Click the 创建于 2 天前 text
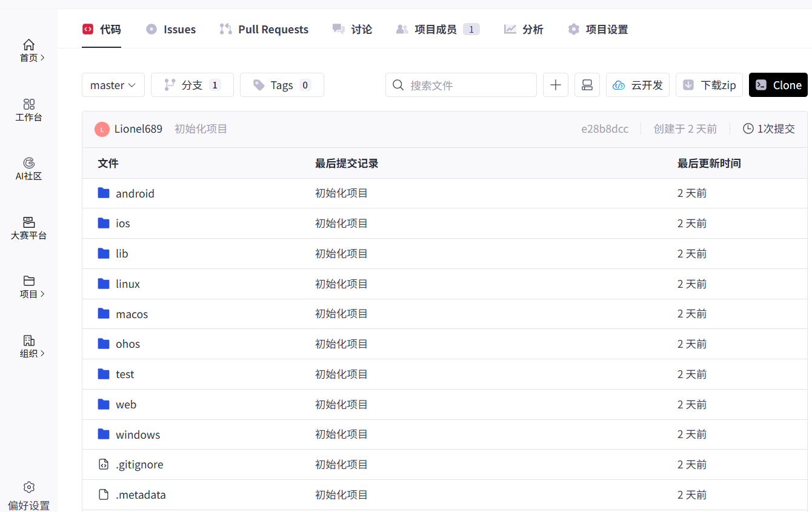812x512 pixels. click(685, 128)
